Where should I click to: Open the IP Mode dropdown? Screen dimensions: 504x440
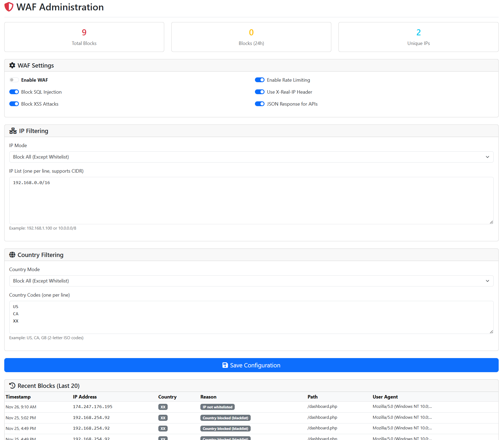[251, 157]
